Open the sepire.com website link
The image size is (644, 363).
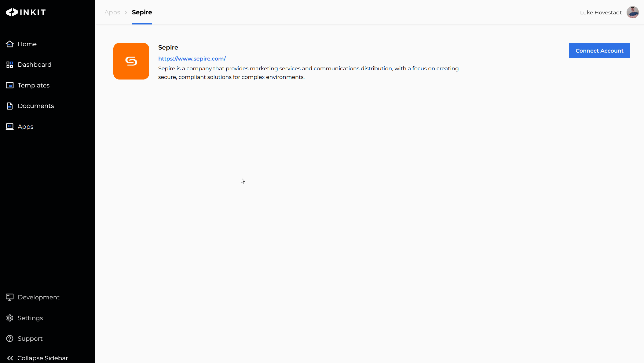192,59
